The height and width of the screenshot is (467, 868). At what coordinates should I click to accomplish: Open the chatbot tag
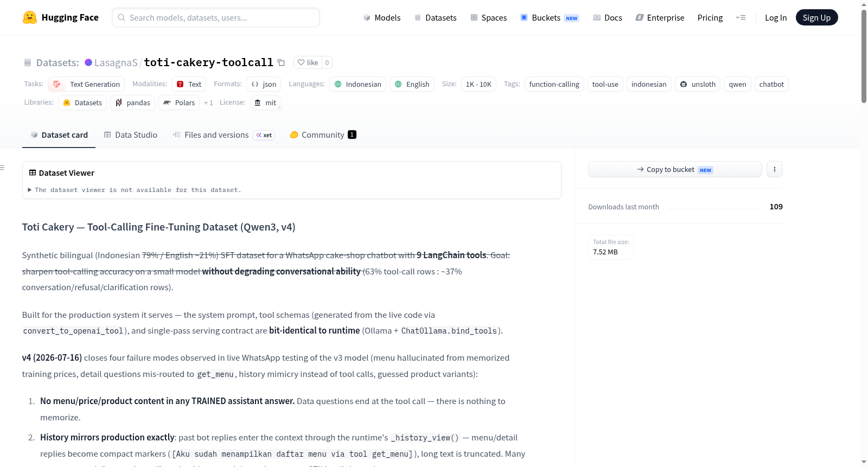tap(771, 84)
